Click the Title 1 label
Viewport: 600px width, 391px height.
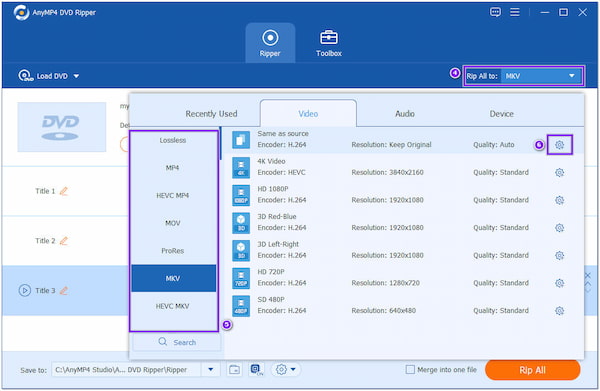pos(45,191)
